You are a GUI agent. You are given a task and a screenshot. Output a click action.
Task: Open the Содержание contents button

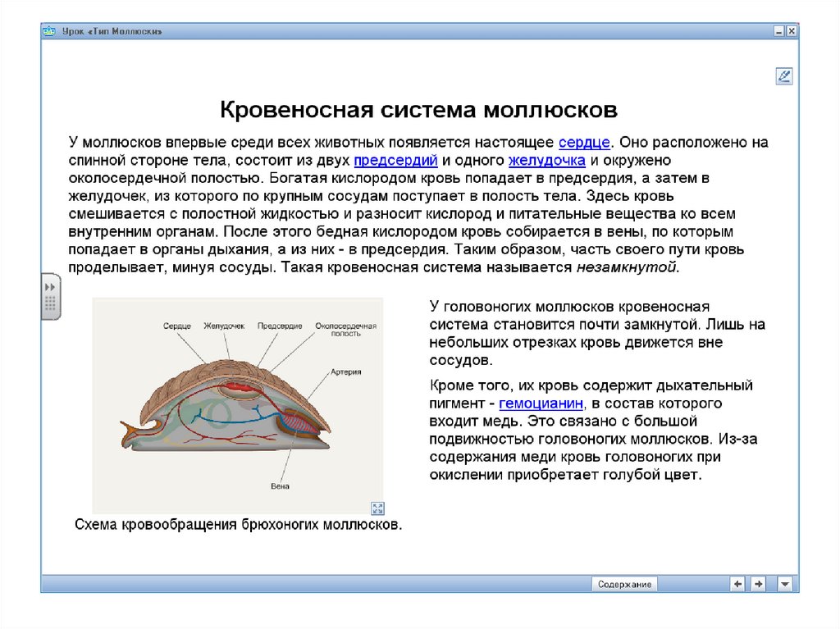(x=624, y=584)
